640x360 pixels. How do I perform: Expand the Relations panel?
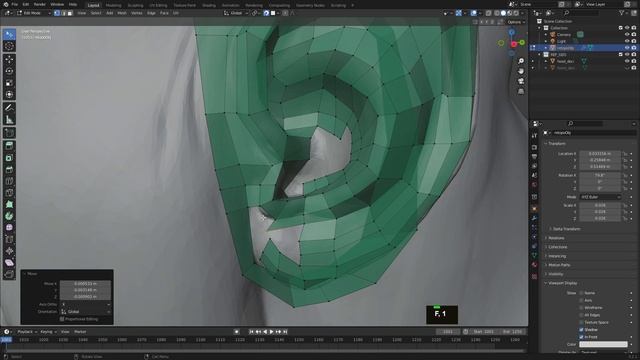(x=555, y=238)
